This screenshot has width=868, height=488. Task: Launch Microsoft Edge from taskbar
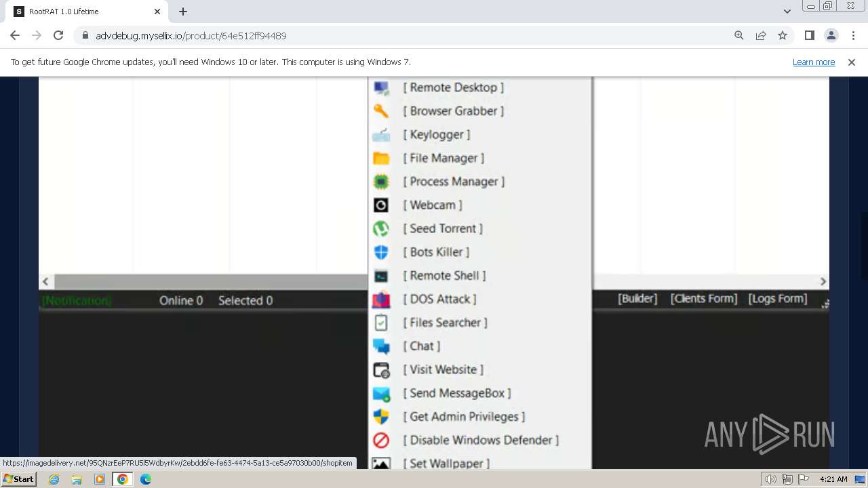coord(146,479)
